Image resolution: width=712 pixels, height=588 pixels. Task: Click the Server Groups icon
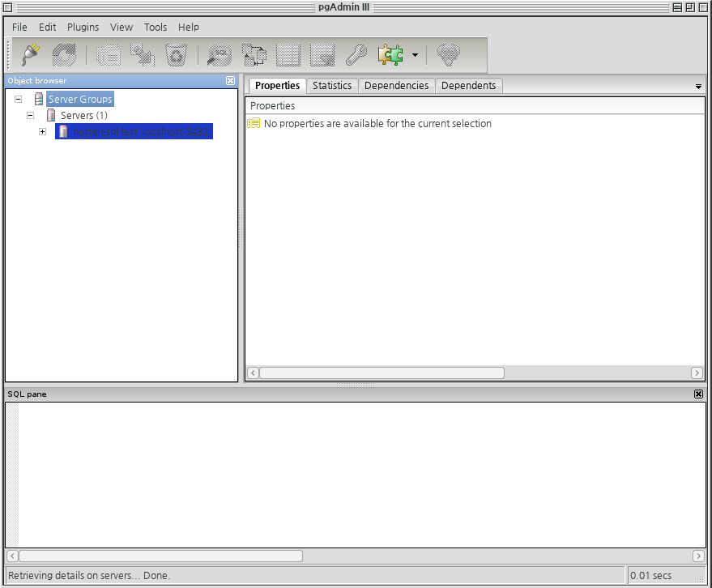coord(39,99)
